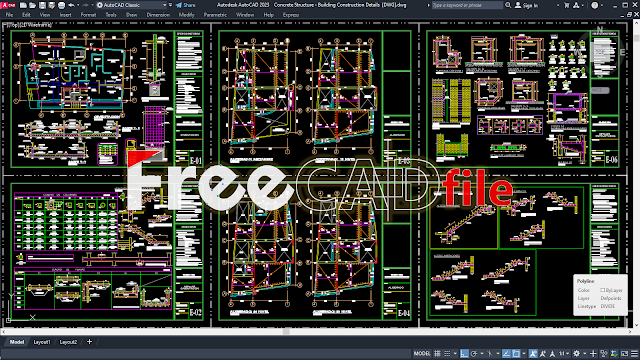
Task: Click the search magnifier icon
Action: click(508, 5)
